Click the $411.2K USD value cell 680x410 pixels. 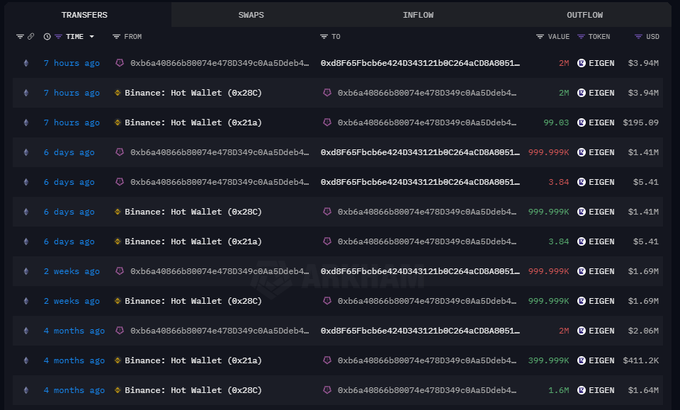(x=640, y=360)
